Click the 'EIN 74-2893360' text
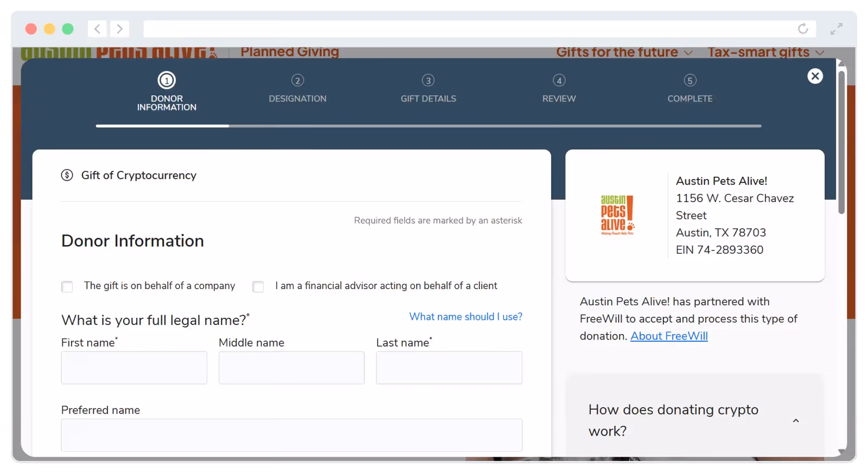 pos(719,250)
